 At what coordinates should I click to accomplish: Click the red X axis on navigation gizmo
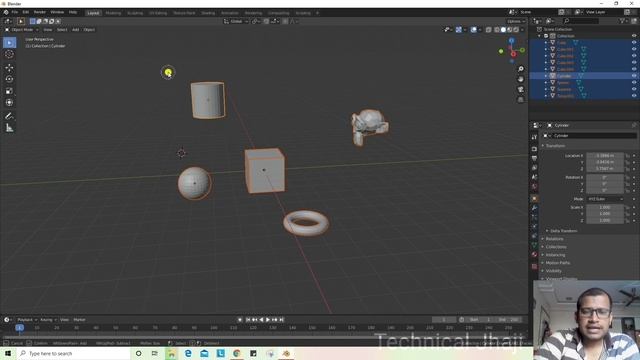pos(513,54)
